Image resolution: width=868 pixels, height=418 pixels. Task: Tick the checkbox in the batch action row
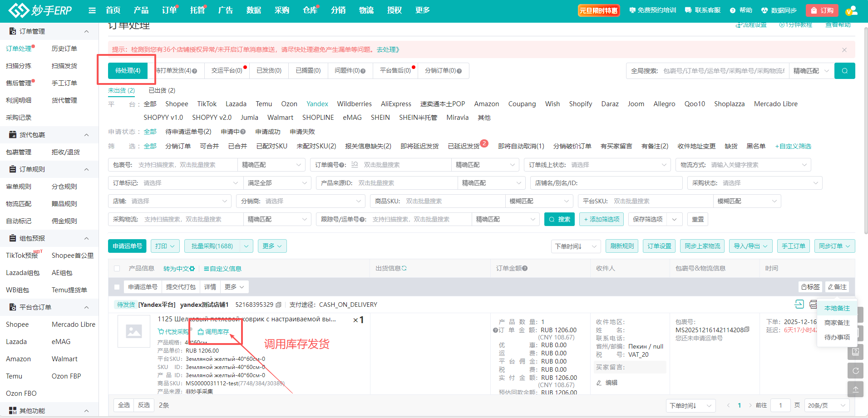117,287
